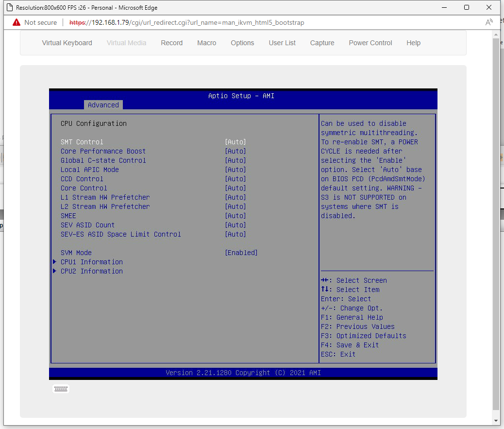Click 'F3: Optimized Defaults' help text

pyautogui.click(x=364, y=336)
